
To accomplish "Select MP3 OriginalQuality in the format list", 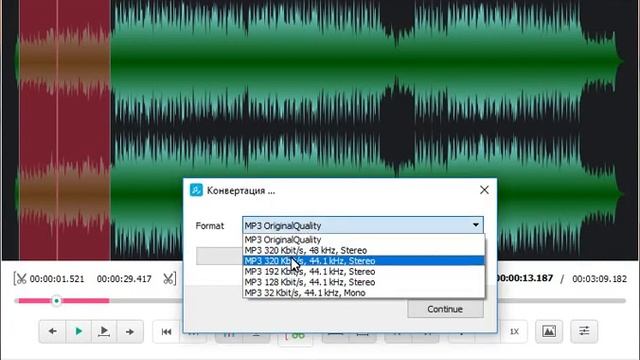I will click(x=364, y=240).
